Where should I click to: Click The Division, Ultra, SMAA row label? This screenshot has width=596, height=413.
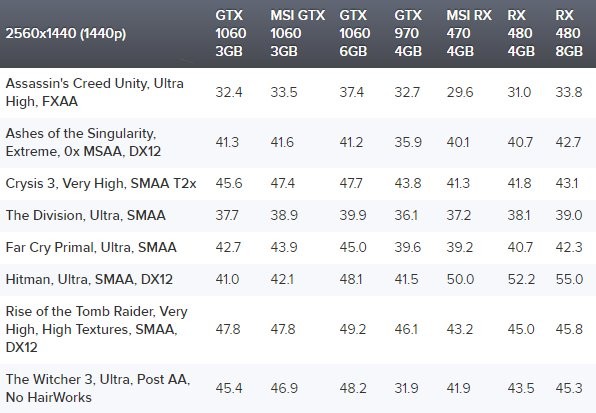[86, 215]
